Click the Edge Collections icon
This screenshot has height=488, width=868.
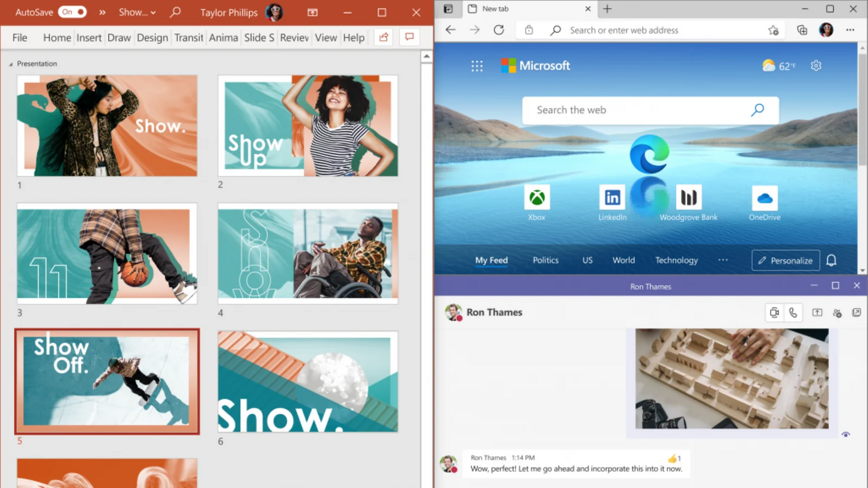click(801, 30)
